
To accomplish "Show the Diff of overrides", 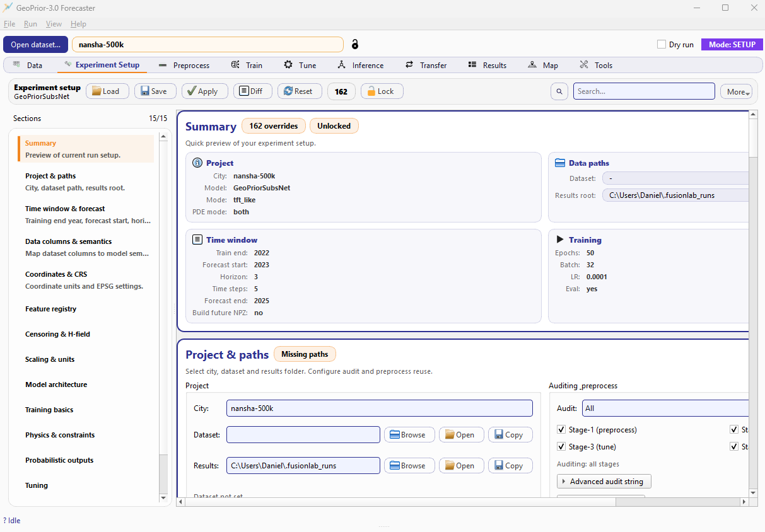I will pyautogui.click(x=251, y=91).
